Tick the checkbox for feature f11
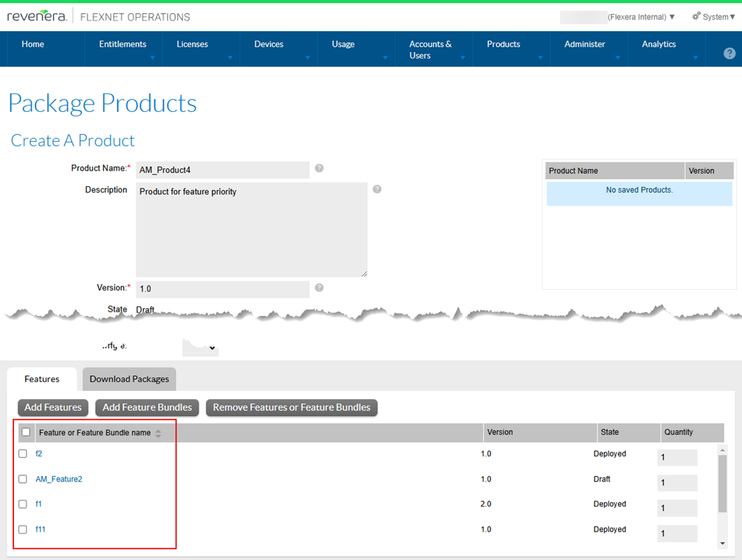The height and width of the screenshot is (560, 742). click(x=23, y=530)
